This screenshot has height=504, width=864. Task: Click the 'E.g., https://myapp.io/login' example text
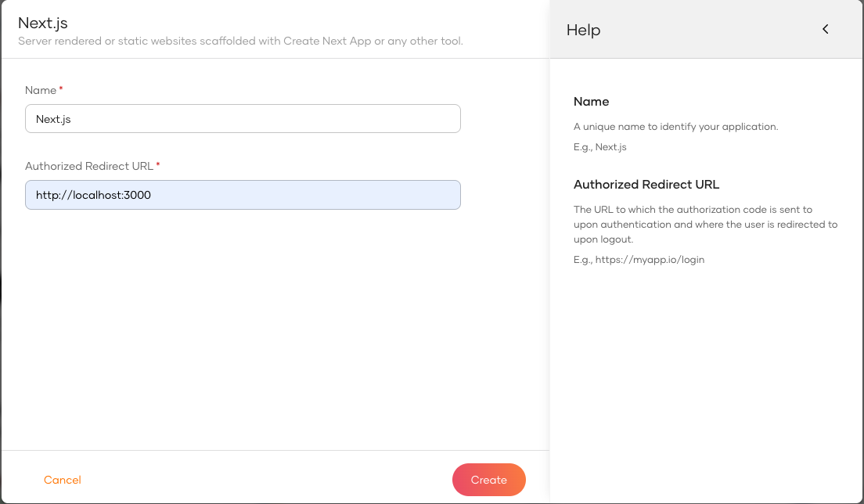click(x=639, y=260)
